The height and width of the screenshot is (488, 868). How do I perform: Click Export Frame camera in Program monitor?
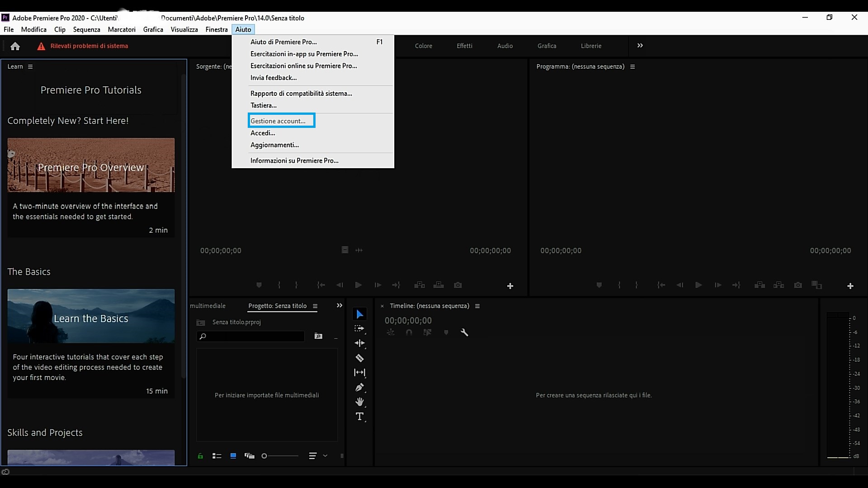coord(798,285)
